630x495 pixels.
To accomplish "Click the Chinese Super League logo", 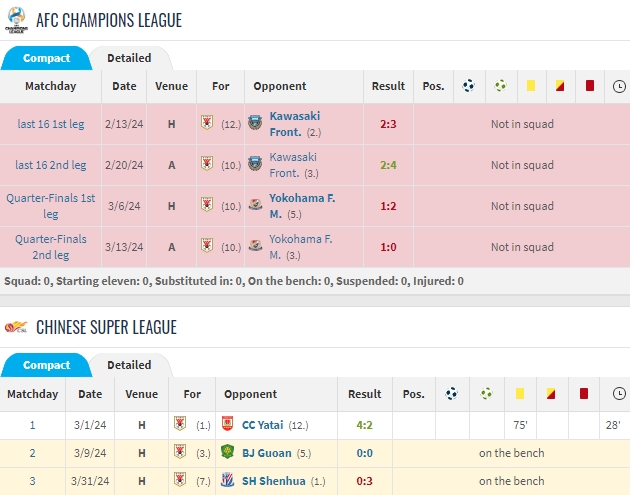I will [15, 327].
